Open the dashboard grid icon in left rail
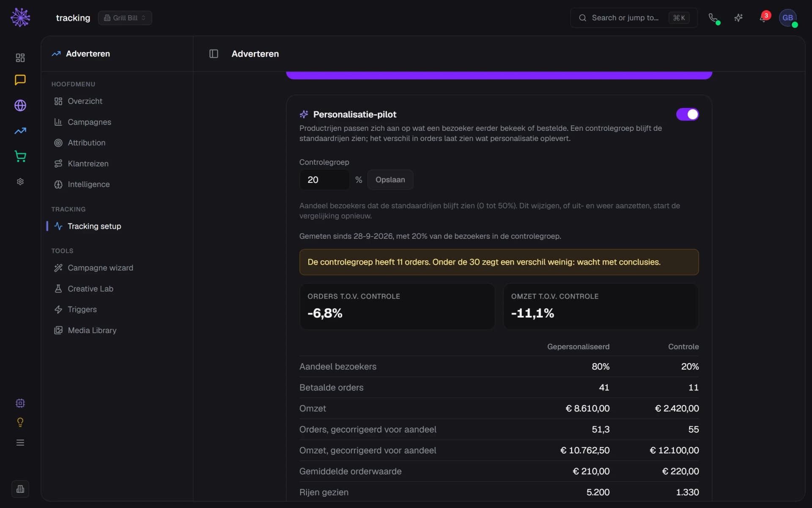812x508 pixels. click(x=20, y=58)
